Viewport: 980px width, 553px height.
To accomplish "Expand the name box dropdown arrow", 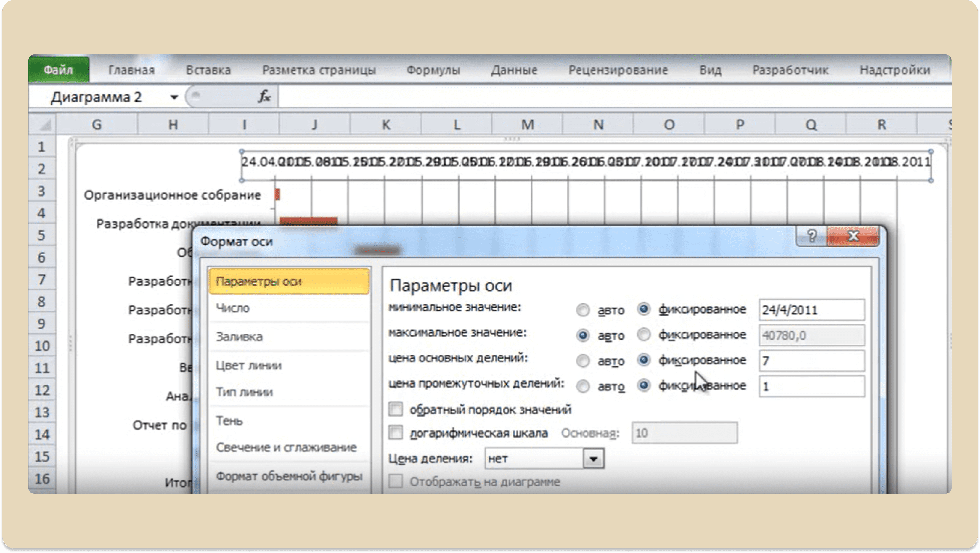I will [174, 97].
